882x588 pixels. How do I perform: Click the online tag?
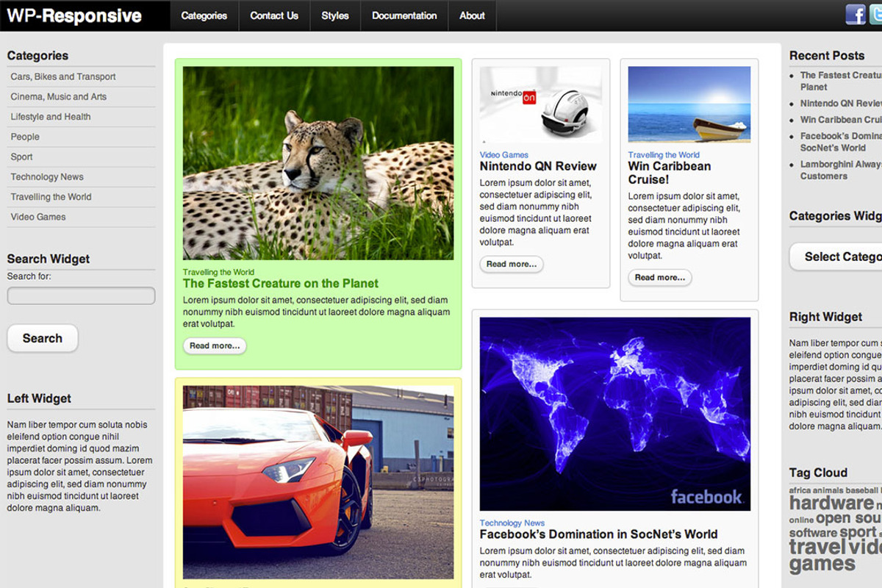[801, 520]
